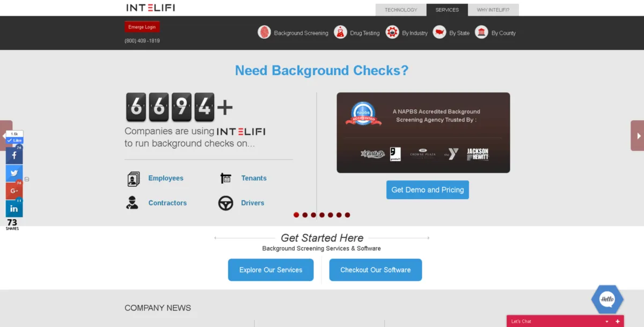Click the Contractors worker icon
The image size is (644, 327).
tap(132, 203)
